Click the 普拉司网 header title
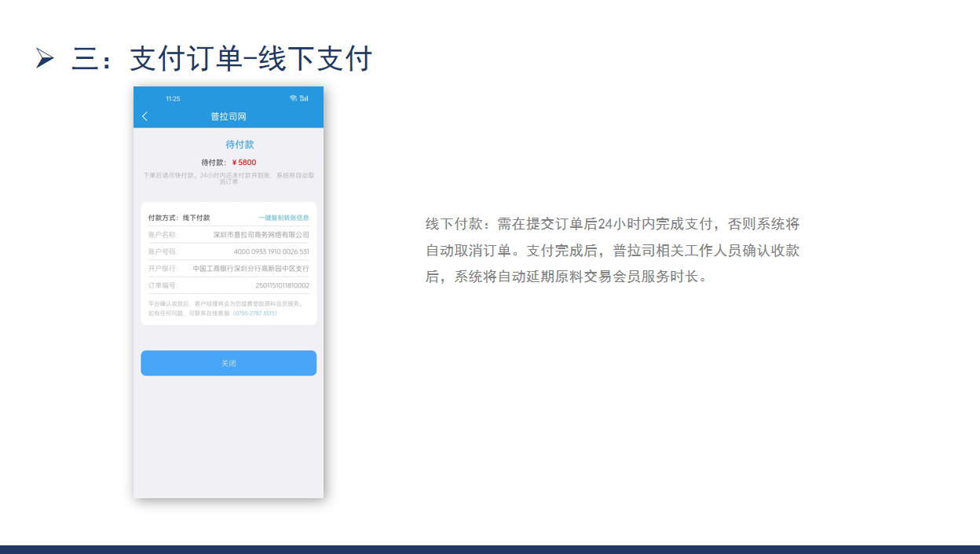 tap(229, 116)
